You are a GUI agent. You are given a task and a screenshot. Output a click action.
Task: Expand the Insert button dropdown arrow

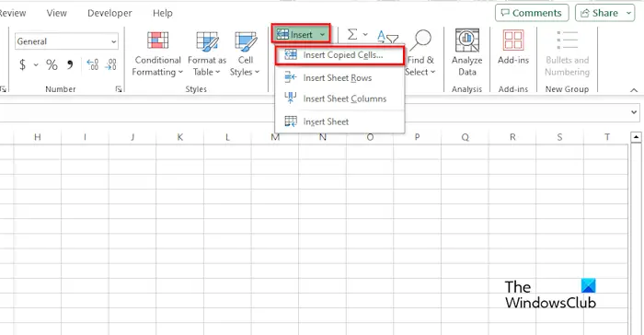coord(322,35)
